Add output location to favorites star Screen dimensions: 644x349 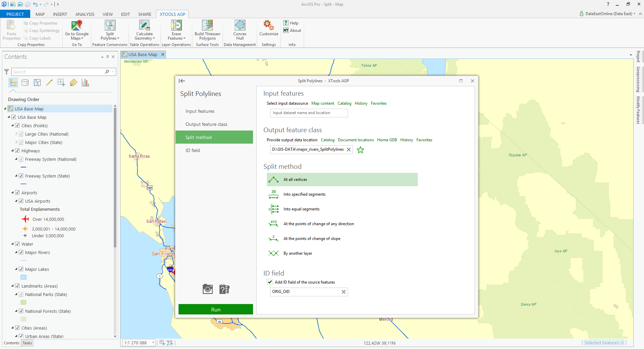360,150
